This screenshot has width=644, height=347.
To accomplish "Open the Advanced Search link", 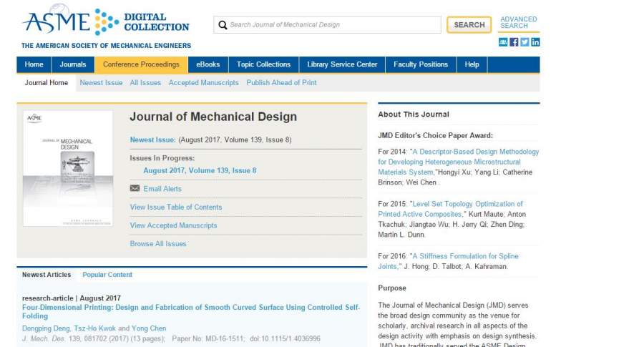I will pyautogui.click(x=518, y=22).
